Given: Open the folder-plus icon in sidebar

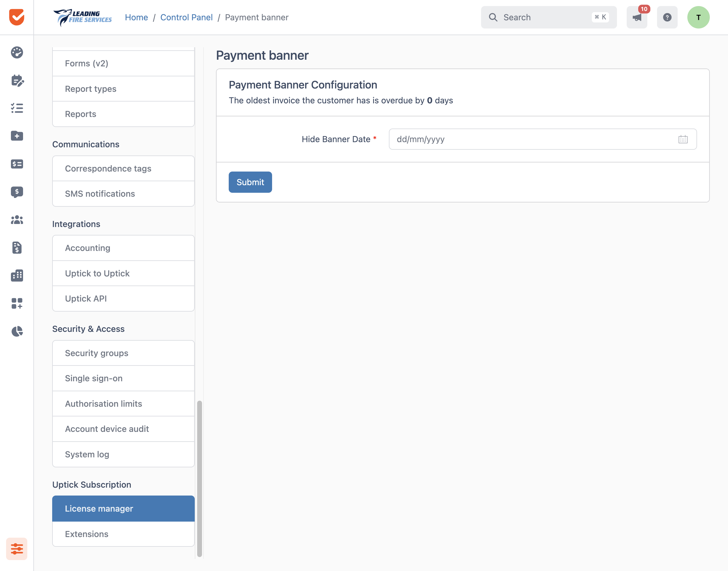Looking at the screenshot, I should [x=17, y=136].
